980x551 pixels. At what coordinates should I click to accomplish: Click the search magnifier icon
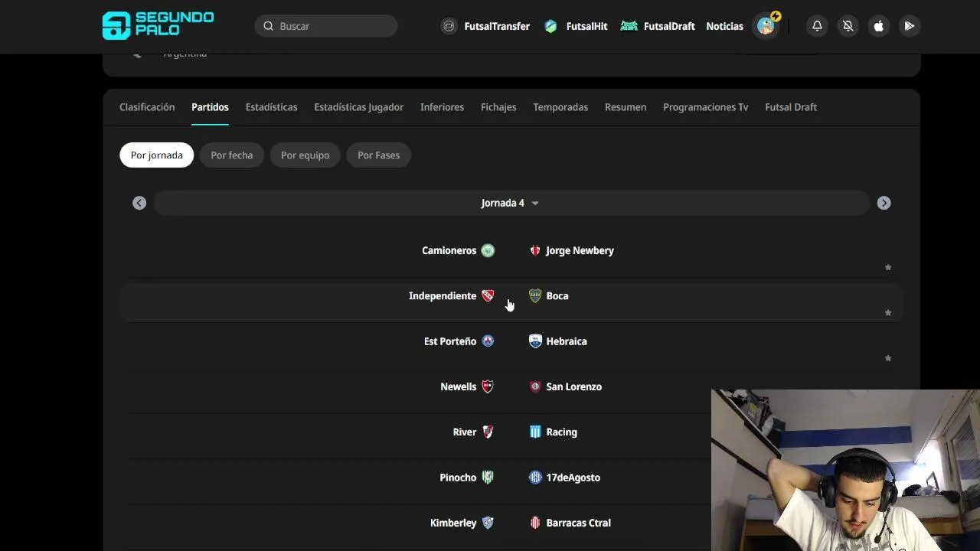[x=269, y=26]
